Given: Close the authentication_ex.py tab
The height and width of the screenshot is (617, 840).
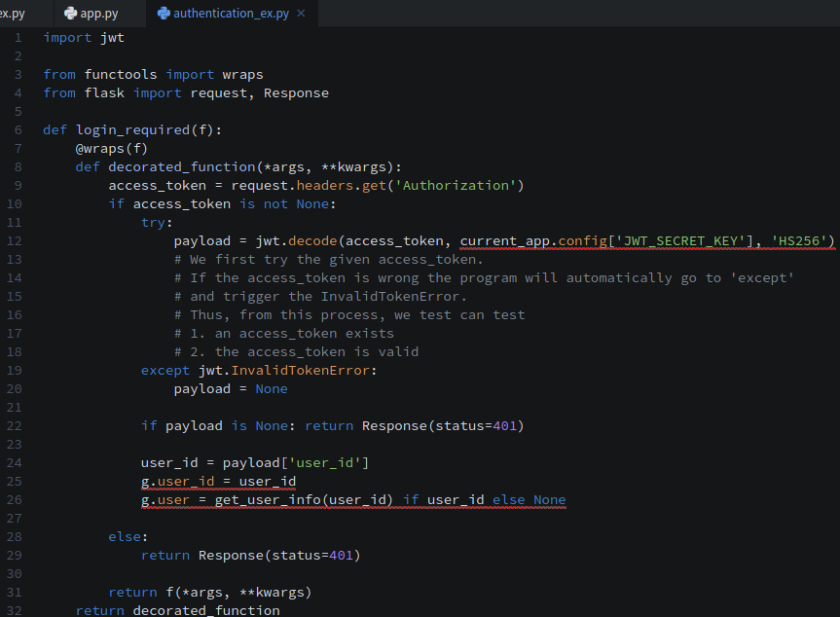Looking at the screenshot, I should coord(301,14).
